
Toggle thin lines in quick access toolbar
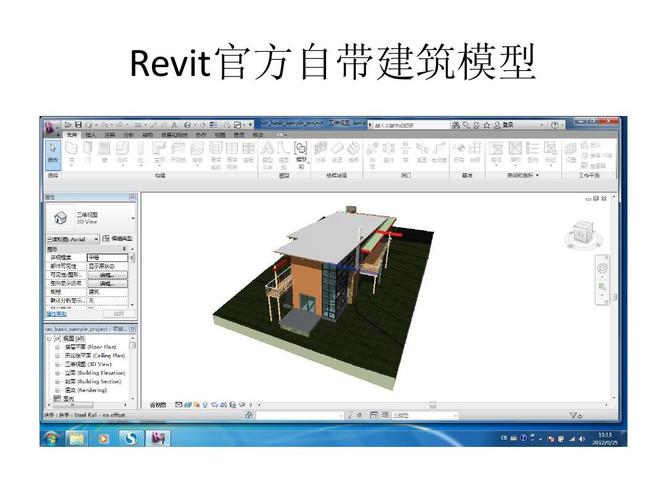coord(214,125)
